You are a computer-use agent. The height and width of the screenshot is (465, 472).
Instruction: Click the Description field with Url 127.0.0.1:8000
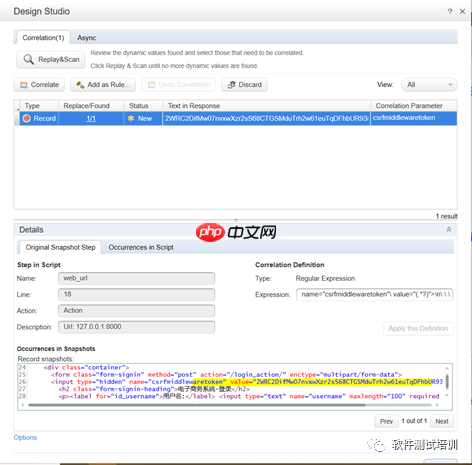tap(136, 327)
